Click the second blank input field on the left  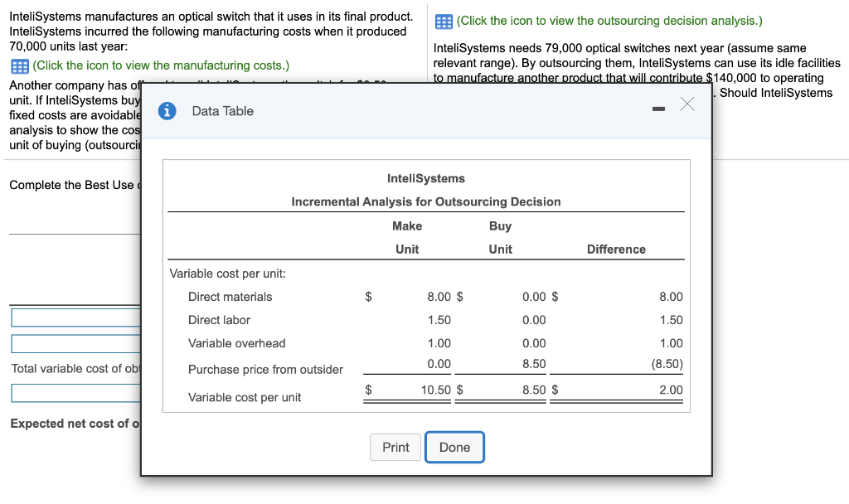coord(75,344)
